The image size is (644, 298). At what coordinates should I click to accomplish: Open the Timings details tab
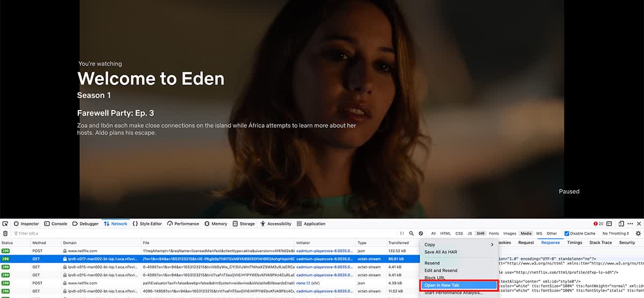point(575,243)
